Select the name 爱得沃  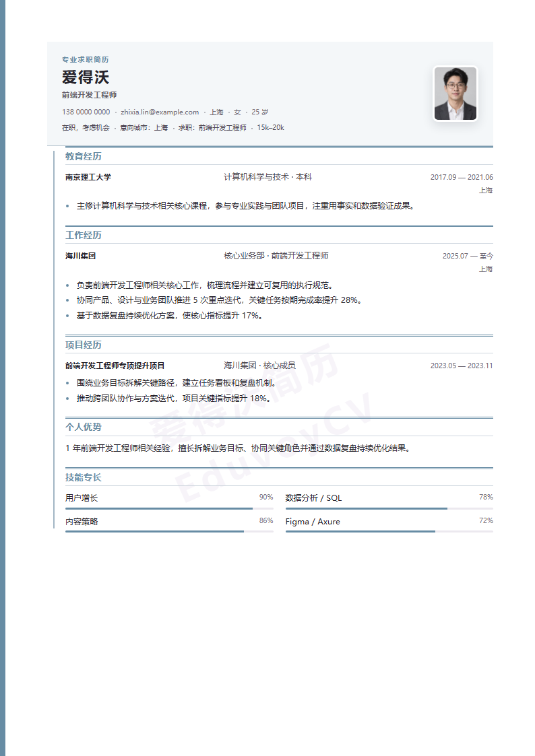point(86,77)
